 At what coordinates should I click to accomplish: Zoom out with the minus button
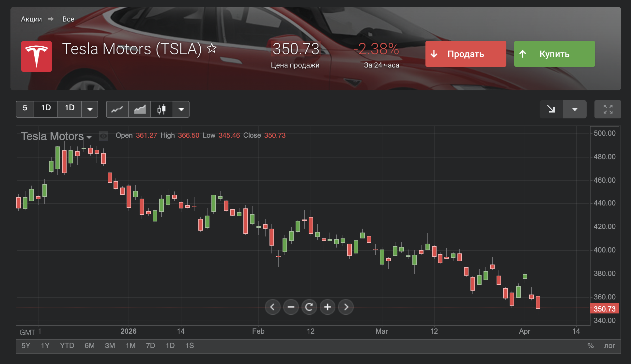tap(291, 307)
